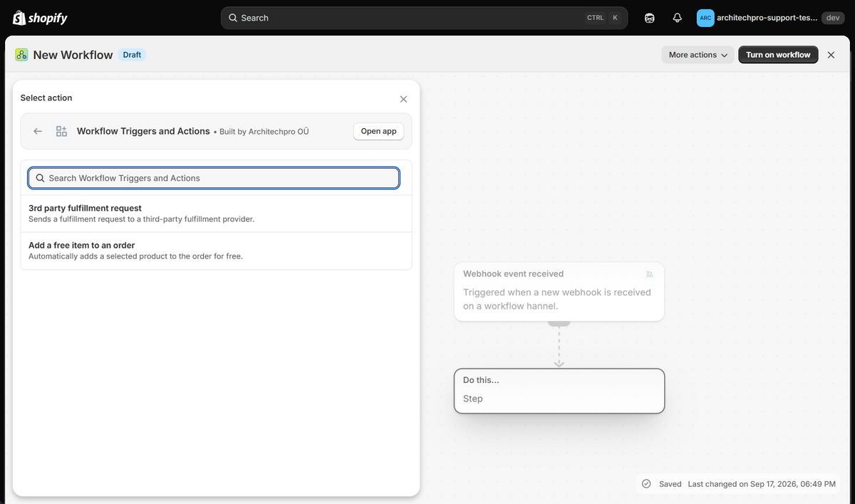Close the Select action panel

[403, 99]
